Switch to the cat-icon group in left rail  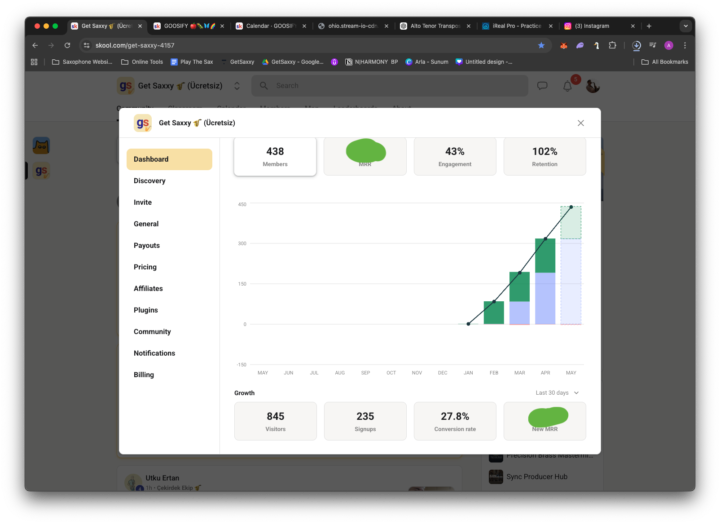(x=41, y=146)
